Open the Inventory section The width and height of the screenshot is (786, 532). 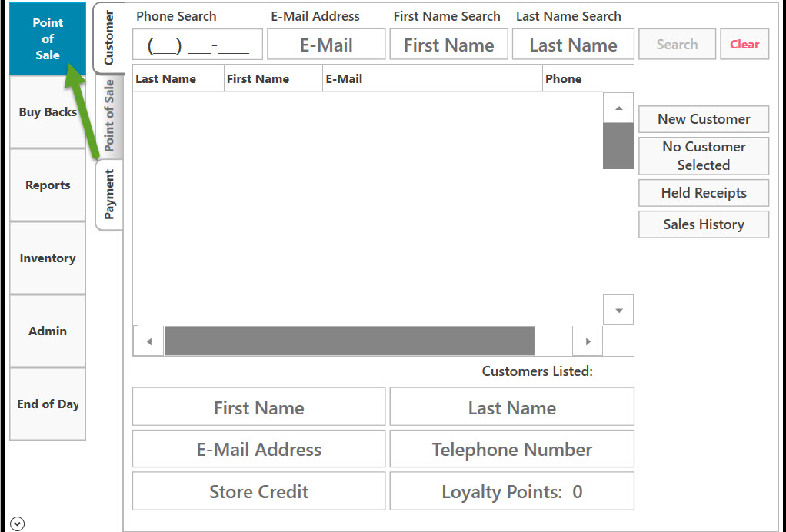click(x=48, y=258)
